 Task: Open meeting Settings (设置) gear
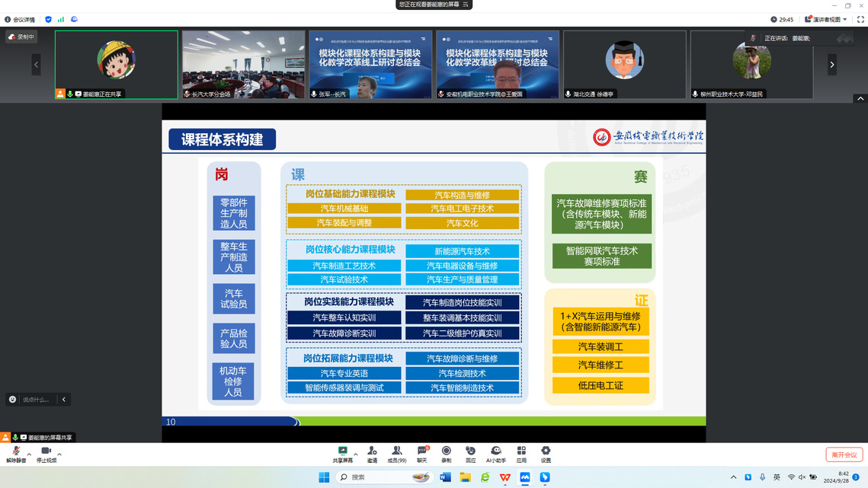[546, 454]
